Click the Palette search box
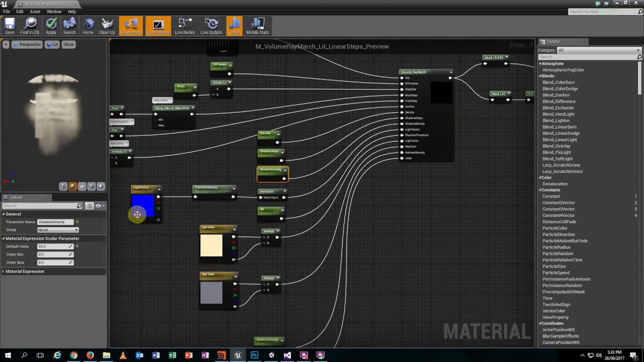 coord(590,57)
